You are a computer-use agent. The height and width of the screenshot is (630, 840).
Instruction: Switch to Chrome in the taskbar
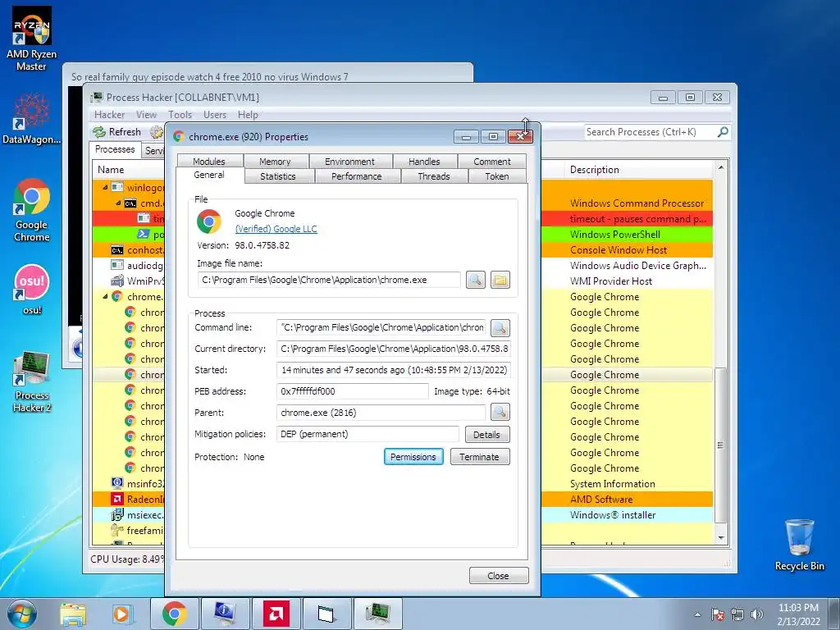coord(175,614)
